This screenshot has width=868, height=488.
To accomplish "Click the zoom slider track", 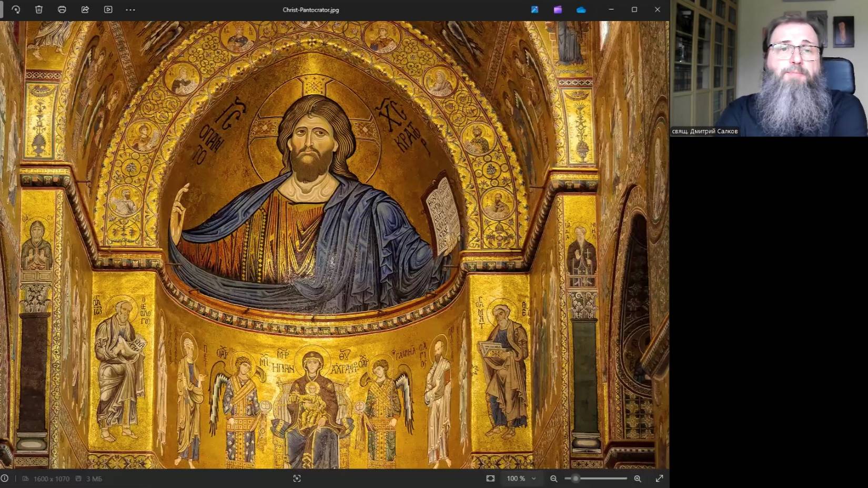I will [596, 479].
